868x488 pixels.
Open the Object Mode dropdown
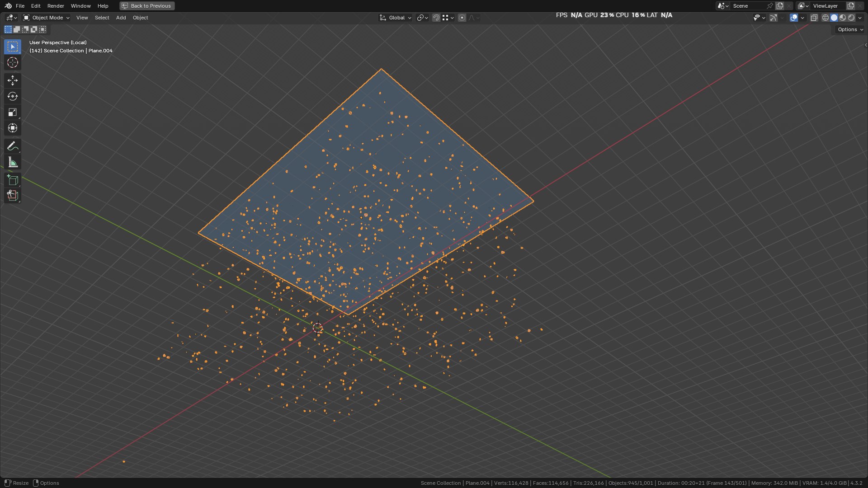[46, 18]
